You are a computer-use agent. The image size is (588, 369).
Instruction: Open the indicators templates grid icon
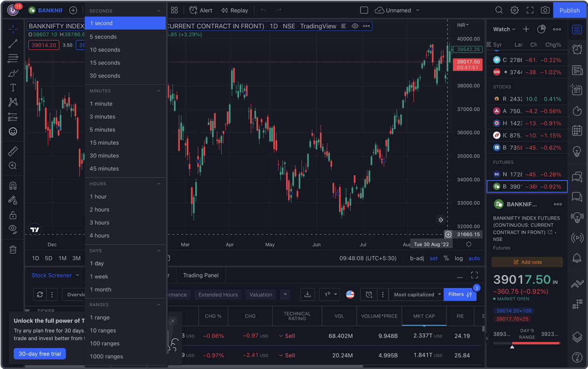pyautogui.click(x=174, y=10)
